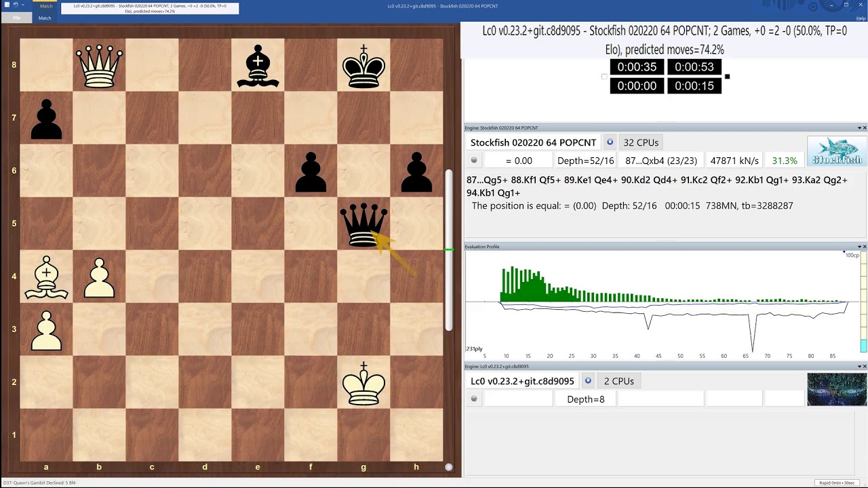Click the Rapid 0min+30sec time control
This screenshot has height=488, width=868.
click(x=835, y=483)
